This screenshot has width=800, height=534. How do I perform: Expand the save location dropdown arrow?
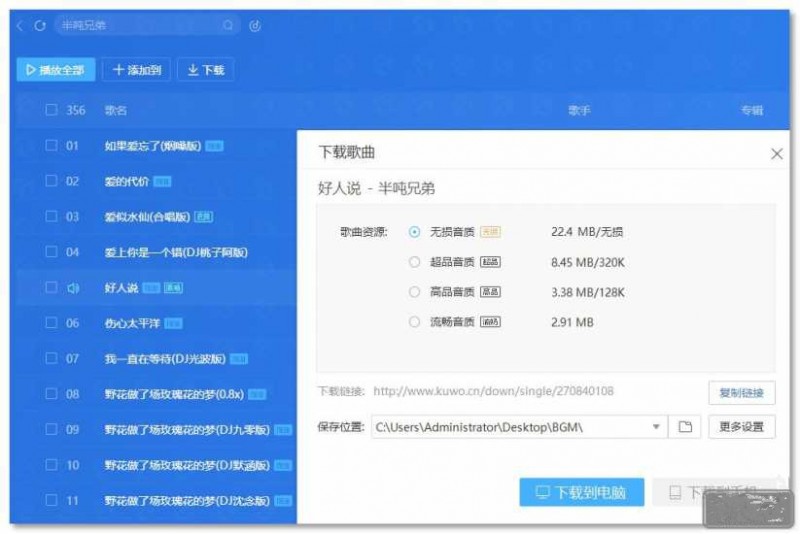coord(656,427)
